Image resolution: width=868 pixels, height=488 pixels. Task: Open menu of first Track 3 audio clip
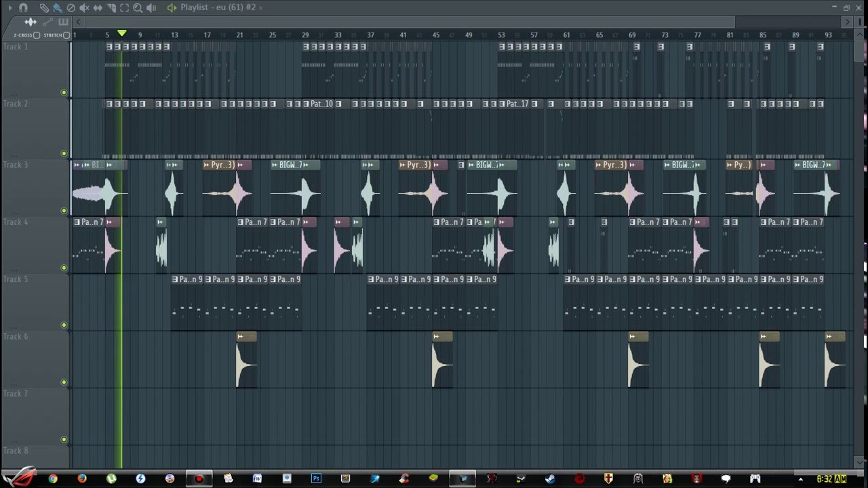click(77, 165)
